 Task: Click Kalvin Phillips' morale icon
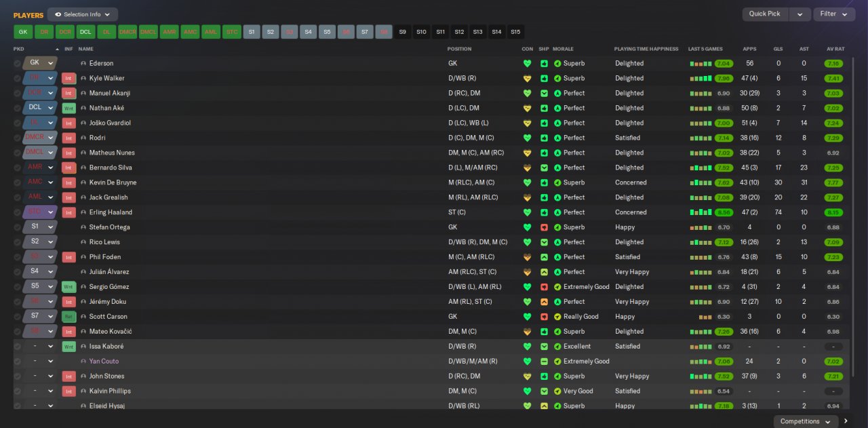pyautogui.click(x=557, y=391)
